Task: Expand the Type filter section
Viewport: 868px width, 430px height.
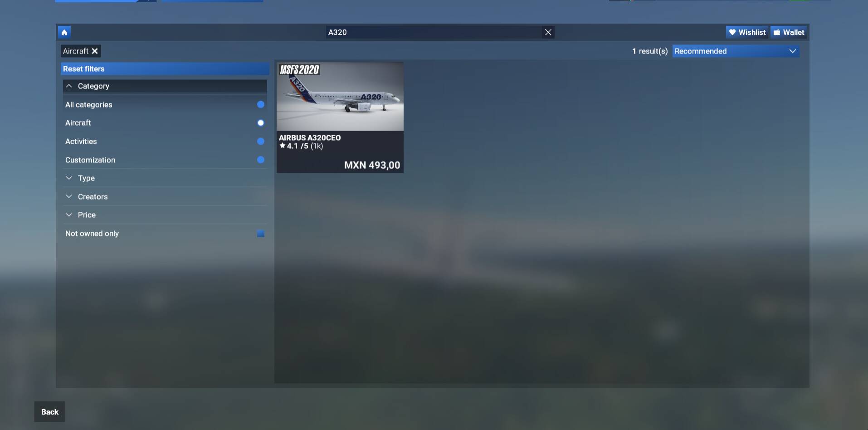Action: click(165, 178)
